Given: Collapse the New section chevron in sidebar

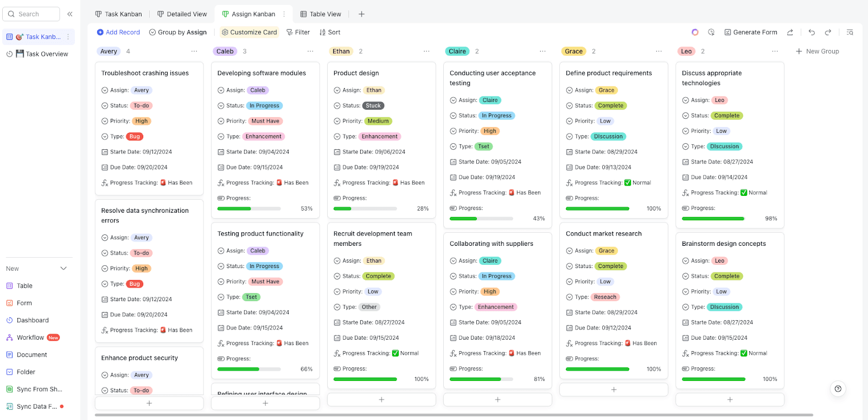Looking at the screenshot, I should point(63,269).
